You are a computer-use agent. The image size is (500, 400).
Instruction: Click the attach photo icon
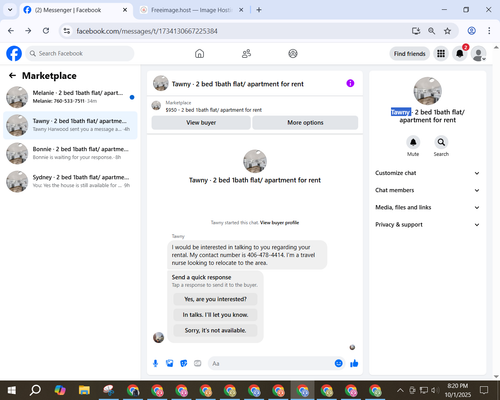pos(170,363)
